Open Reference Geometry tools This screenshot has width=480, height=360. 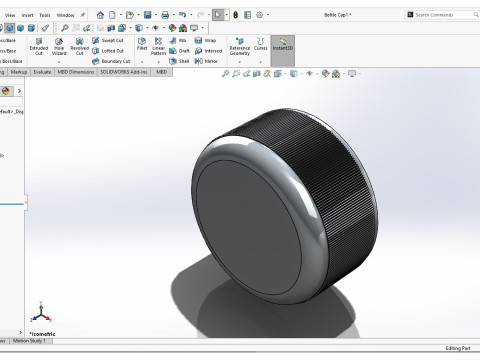(x=240, y=46)
